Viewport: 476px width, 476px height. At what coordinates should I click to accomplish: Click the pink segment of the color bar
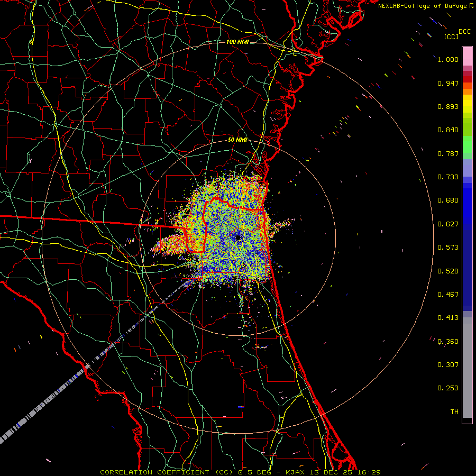[467, 57]
